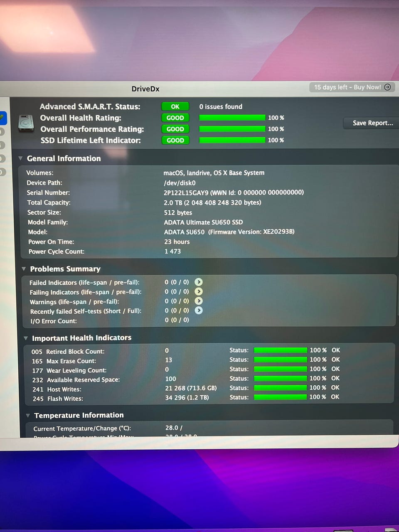The width and height of the screenshot is (399, 532).
Task: Click the Power On Time value 23 hours
Action: [x=177, y=242]
